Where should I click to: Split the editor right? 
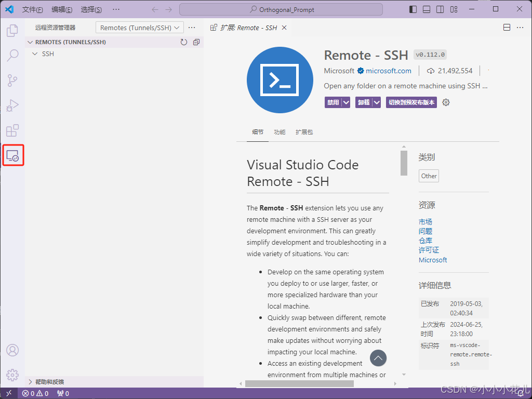pyautogui.click(x=507, y=28)
